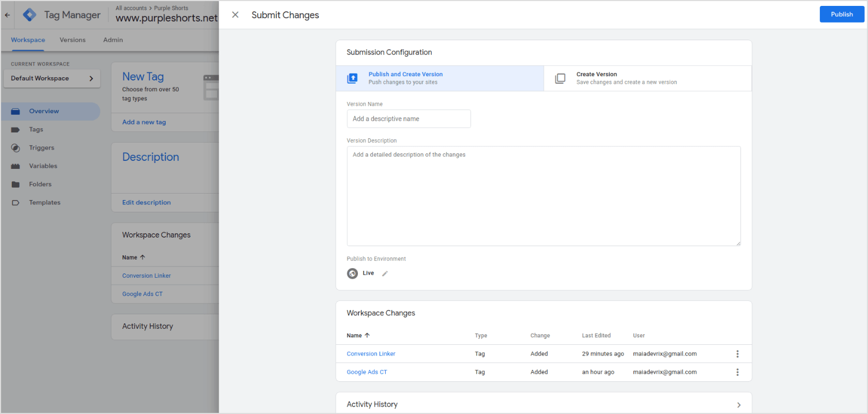Open three-dot menu for Google Ads CT row
The width and height of the screenshot is (868, 414).
737,372
